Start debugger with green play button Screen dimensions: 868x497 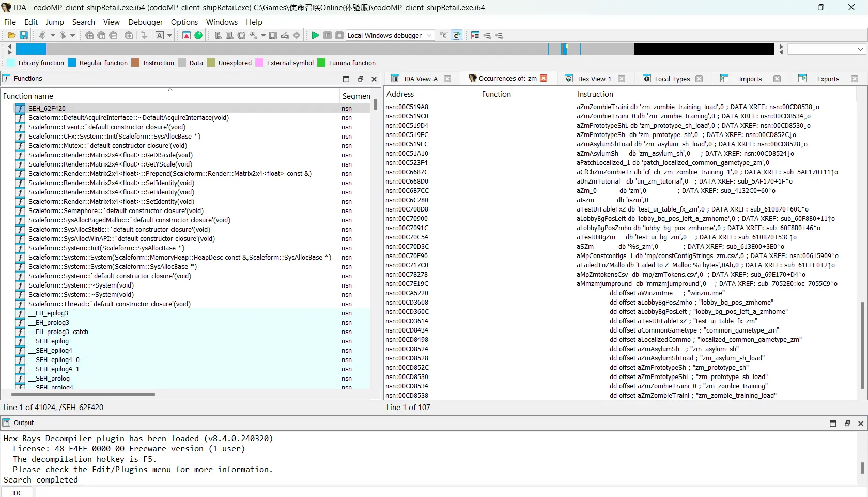coord(315,35)
